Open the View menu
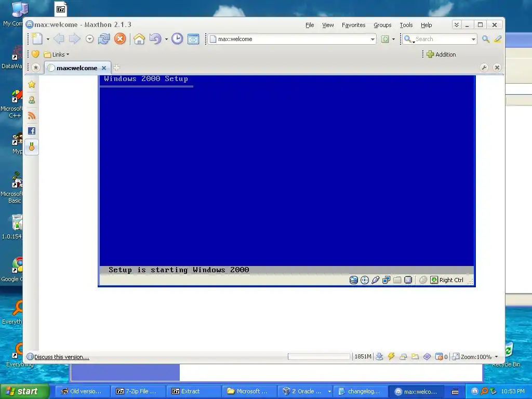Screen dimensions: 532x399 pyautogui.click(x=328, y=25)
